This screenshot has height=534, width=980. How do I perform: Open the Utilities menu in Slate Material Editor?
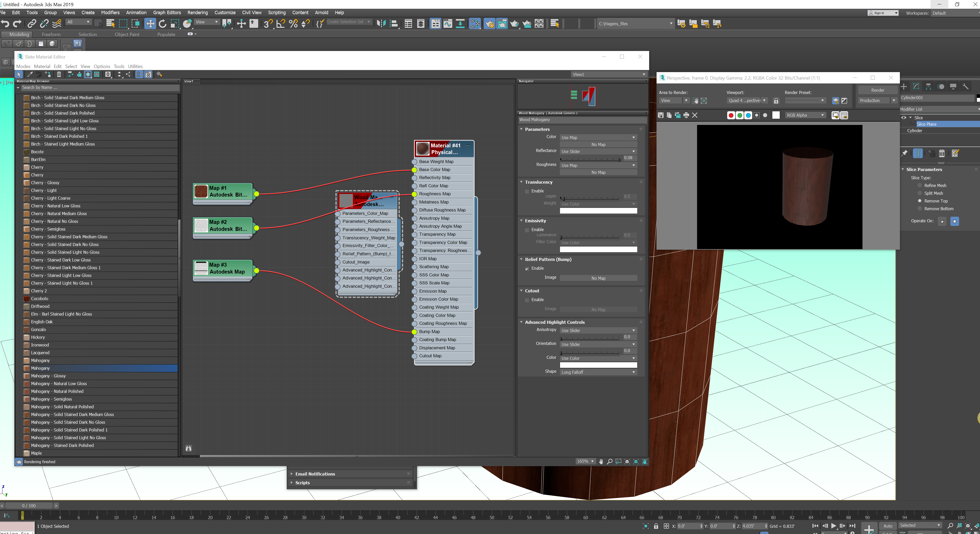click(135, 66)
